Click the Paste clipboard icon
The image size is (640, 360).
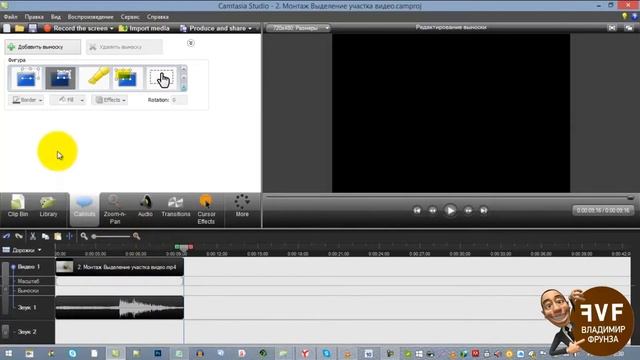(58, 236)
